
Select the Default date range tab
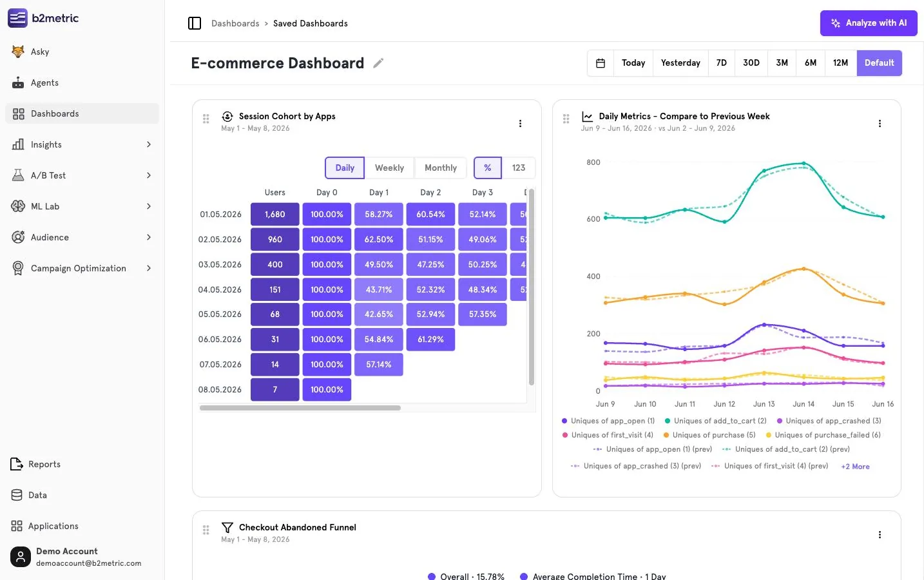pos(880,63)
